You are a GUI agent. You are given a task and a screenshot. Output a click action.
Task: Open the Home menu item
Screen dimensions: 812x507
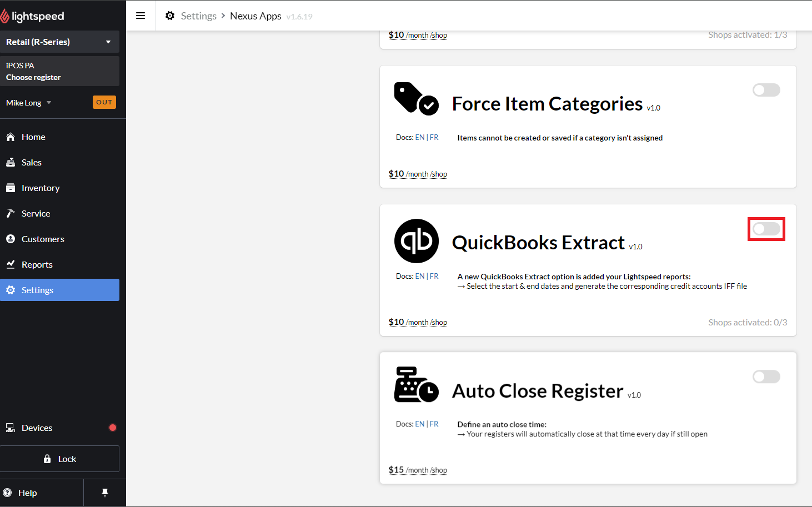[59, 137]
